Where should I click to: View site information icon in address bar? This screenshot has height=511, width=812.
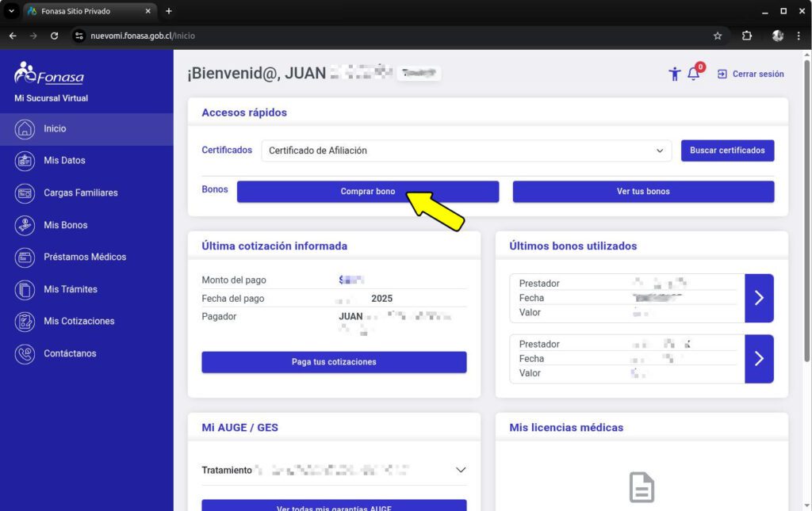(79, 36)
